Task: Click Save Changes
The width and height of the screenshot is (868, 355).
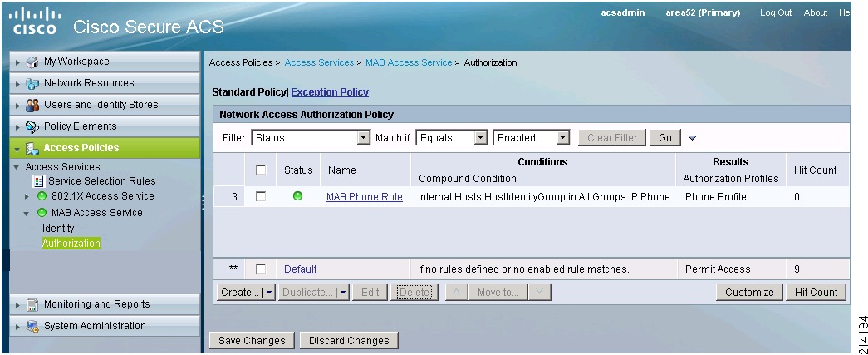Action: point(252,341)
